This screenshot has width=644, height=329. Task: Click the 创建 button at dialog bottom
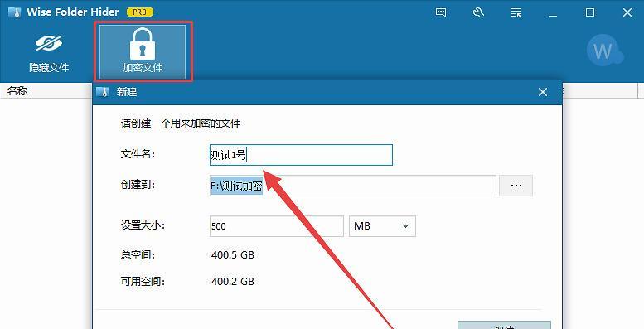504,326
